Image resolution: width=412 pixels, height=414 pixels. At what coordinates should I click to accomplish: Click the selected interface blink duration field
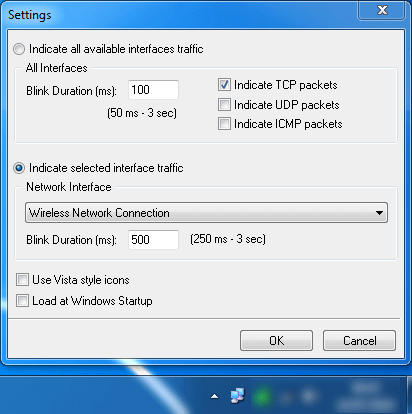(153, 239)
